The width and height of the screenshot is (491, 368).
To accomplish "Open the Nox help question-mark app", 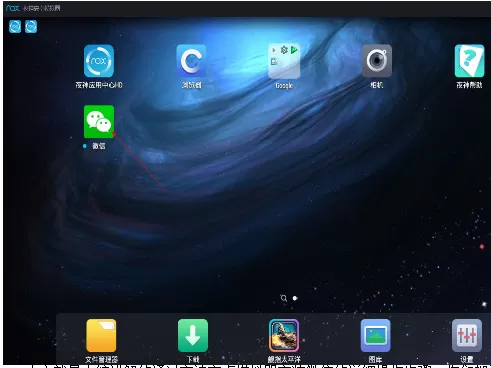I will (469, 61).
